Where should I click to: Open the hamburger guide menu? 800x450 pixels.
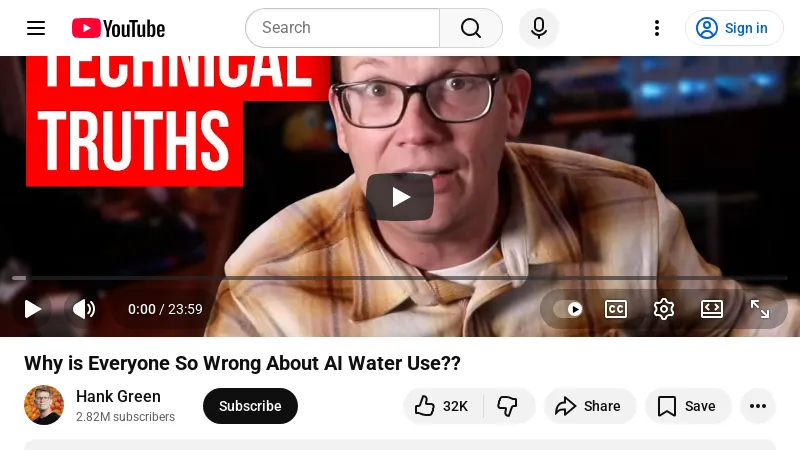36,28
